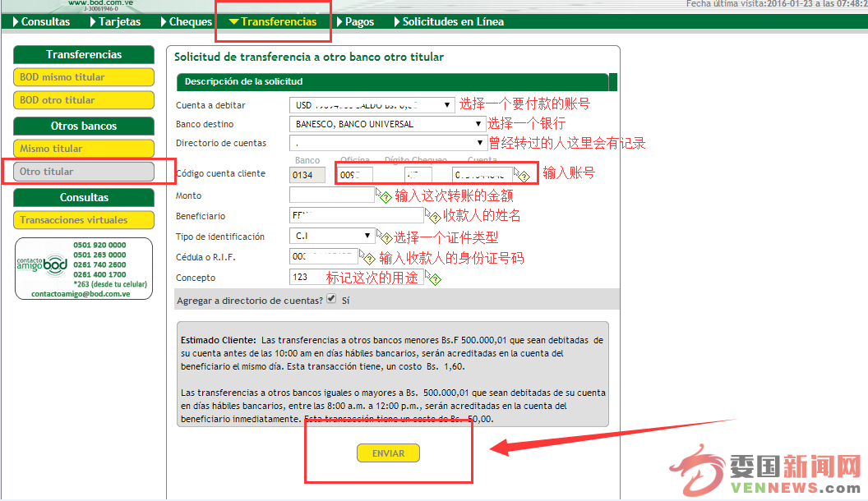Click the contacto amigo BOD logo
This screenshot has height=501, width=868.
(42, 264)
